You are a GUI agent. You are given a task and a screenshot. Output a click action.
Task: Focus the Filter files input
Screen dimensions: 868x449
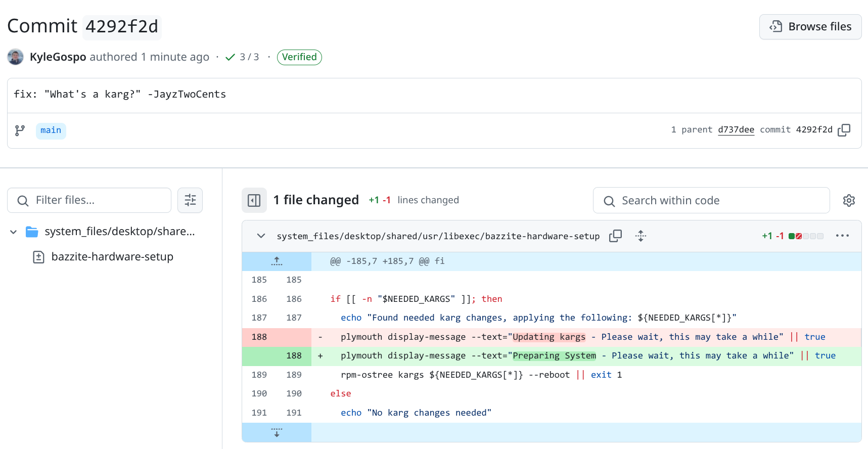pos(96,200)
